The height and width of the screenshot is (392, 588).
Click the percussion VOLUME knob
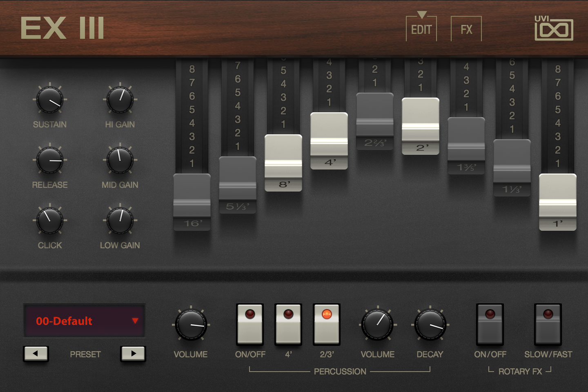[x=378, y=325]
